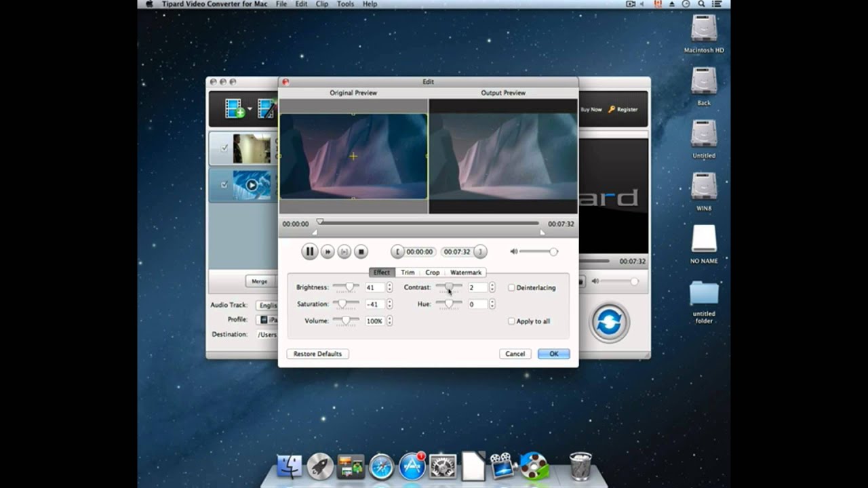Click the Destination path field
The width and height of the screenshot is (868, 488).
coord(267,334)
